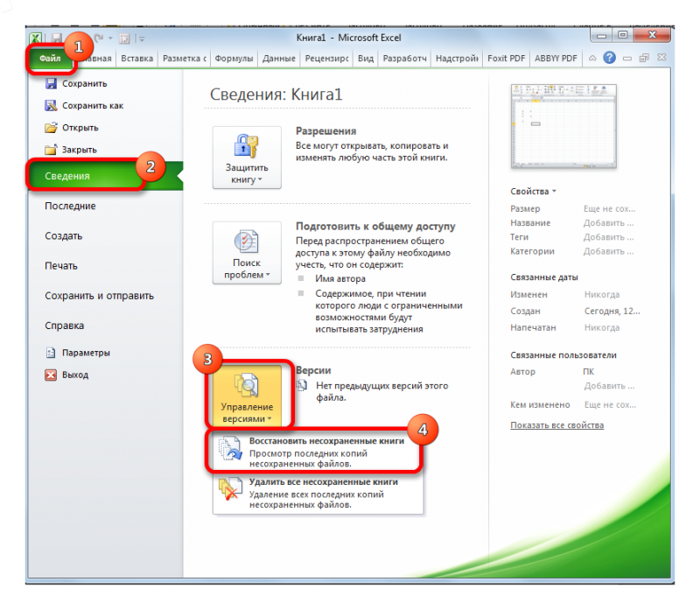Image resolution: width=700 pixels, height=610 pixels.
Task: Restore the workbook window using the overlapping squares icon
Action: click(644, 58)
